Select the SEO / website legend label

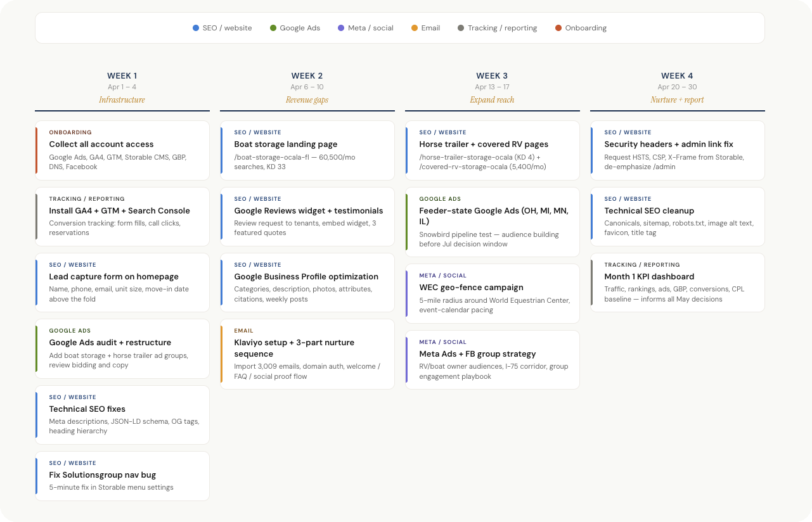click(227, 28)
